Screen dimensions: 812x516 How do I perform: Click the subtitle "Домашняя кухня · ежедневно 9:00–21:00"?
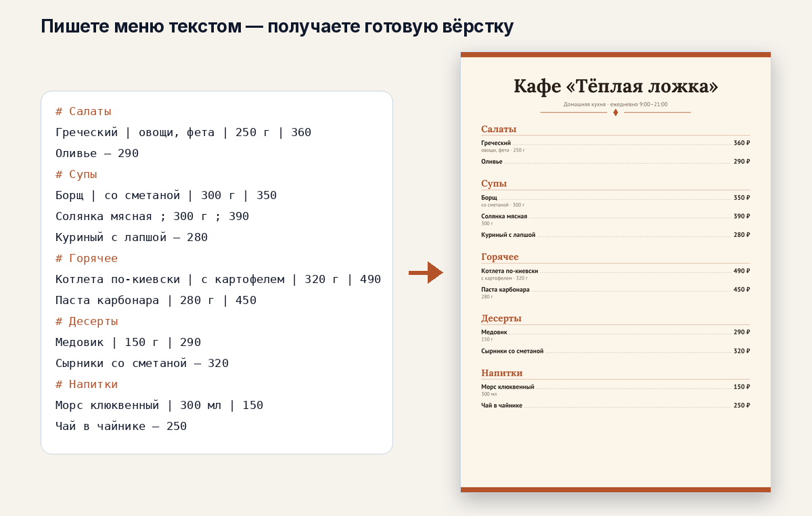616,104
